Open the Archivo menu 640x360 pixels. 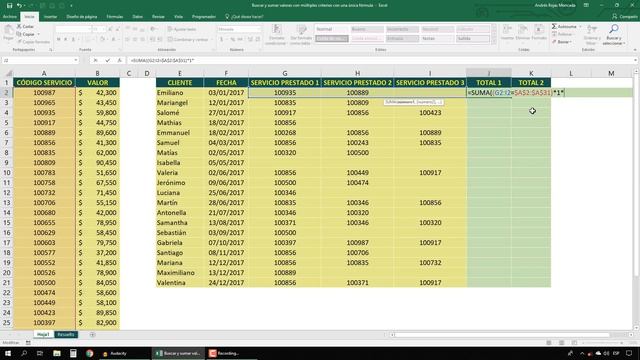tap(10, 17)
